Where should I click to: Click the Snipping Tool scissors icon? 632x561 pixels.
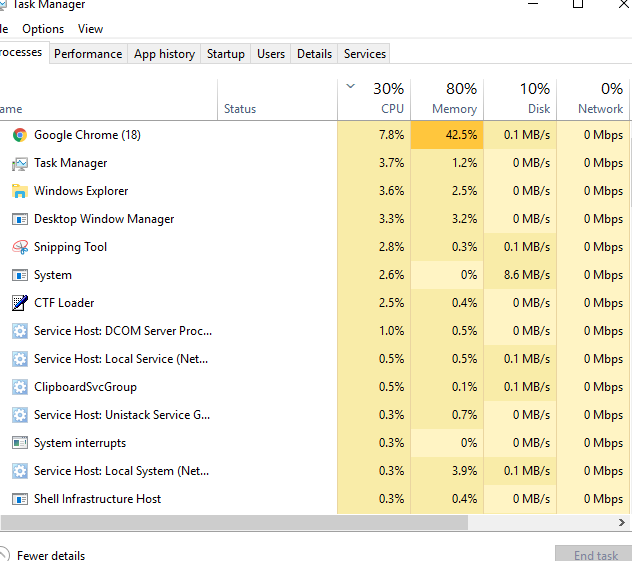pos(20,247)
